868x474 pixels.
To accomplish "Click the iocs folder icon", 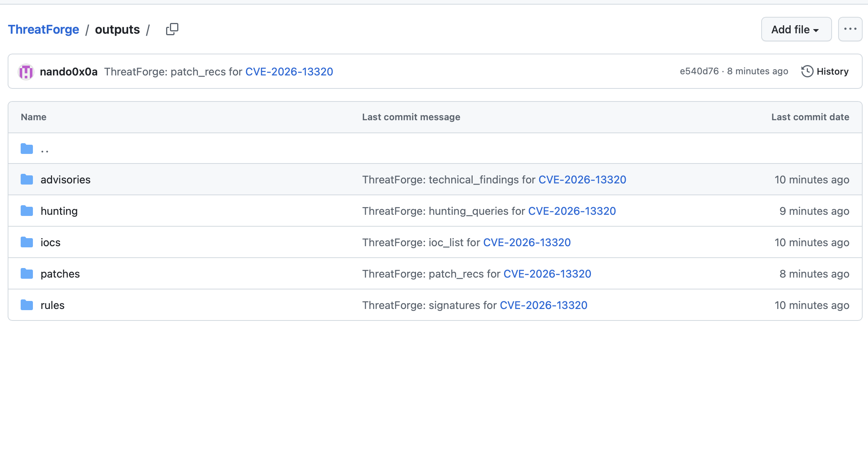I will [27, 242].
